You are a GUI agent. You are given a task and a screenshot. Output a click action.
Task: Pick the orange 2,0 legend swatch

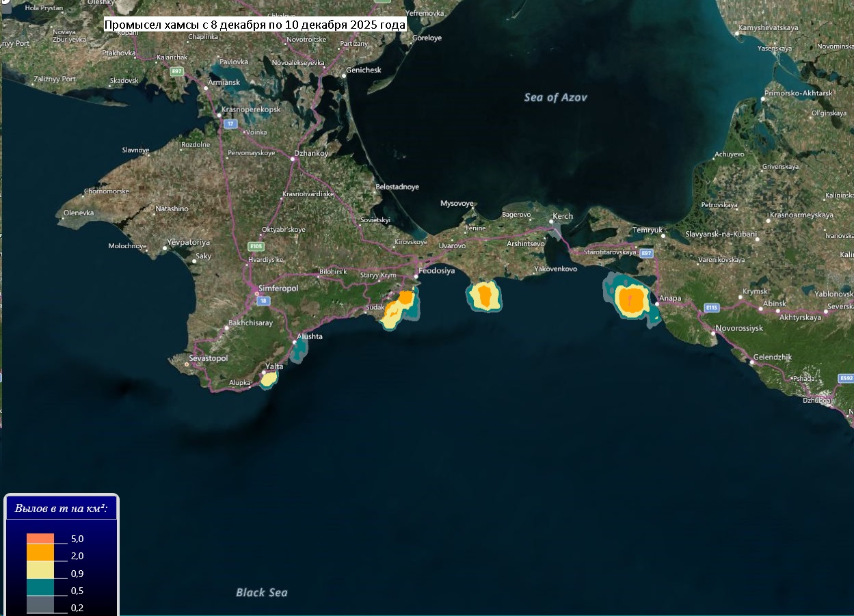40,552
